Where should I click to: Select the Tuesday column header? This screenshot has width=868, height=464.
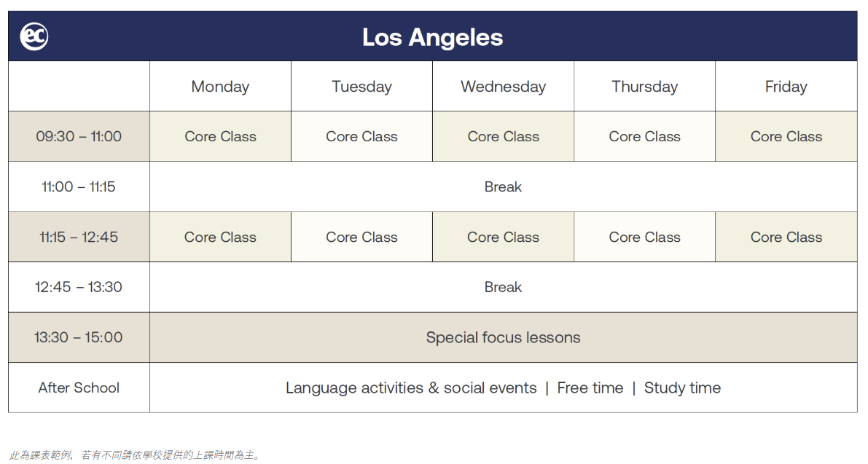point(361,86)
